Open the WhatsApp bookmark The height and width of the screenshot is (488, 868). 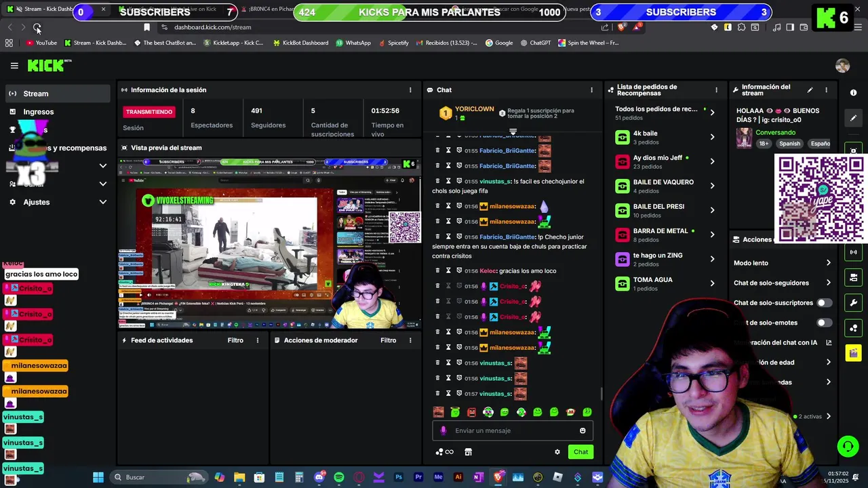(353, 43)
